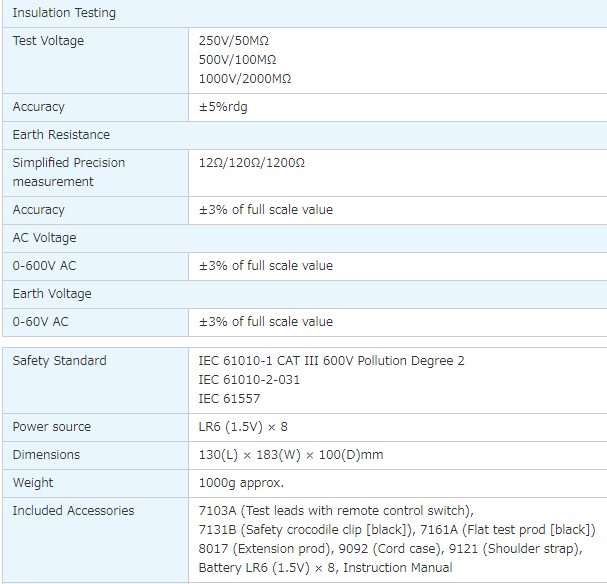This screenshot has height=584, width=607.
Task: Click the Weight 1000g approx. value
Action: coord(241,483)
